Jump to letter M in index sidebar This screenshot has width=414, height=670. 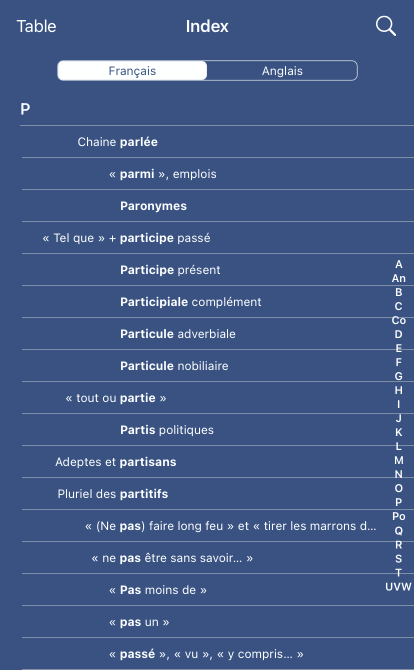pyautogui.click(x=399, y=460)
